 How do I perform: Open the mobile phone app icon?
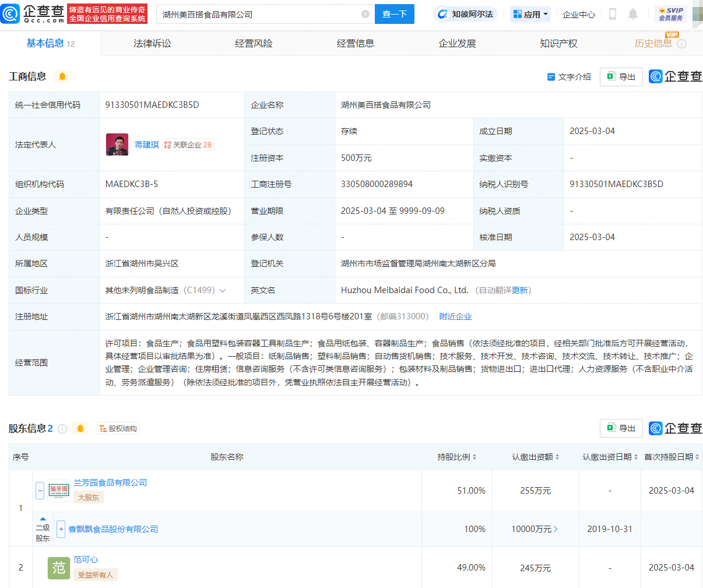click(613, 14)
